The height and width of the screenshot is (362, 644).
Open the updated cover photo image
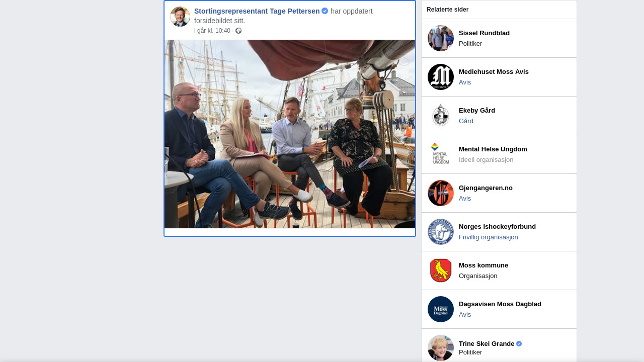click(x=290, y=134)
